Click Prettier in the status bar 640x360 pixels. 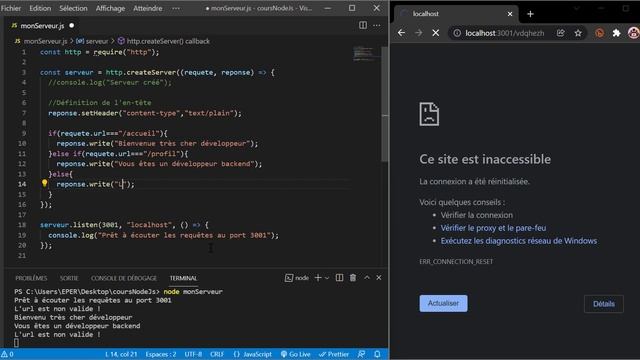(334, 354)
